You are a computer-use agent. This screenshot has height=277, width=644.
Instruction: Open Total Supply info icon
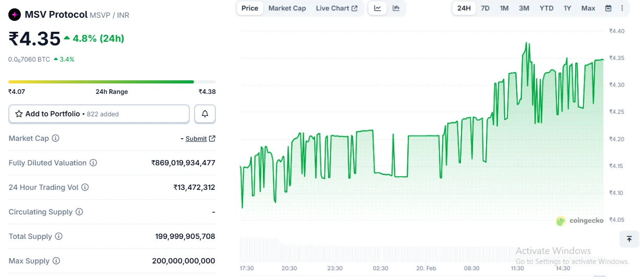pos(59,236)
